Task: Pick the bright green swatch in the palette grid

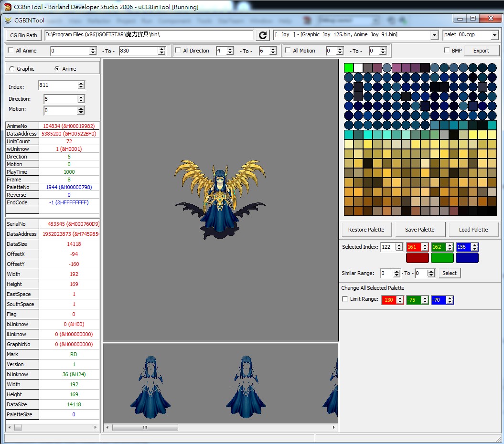Action: [349, 68]
